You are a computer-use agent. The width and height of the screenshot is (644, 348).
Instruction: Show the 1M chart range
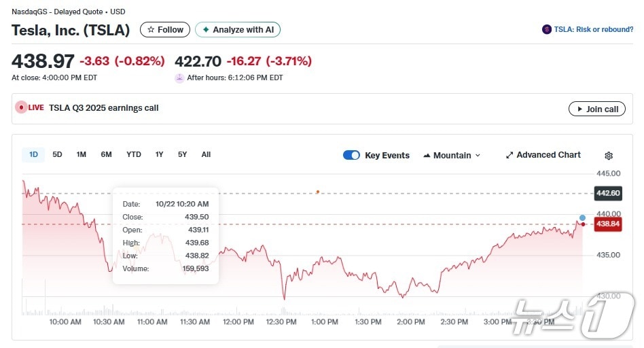pyautogui.click(x=82, y=154)
